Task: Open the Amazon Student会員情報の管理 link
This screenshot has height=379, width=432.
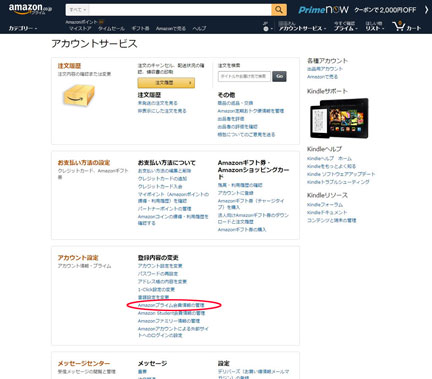Action: click(171, 313)
